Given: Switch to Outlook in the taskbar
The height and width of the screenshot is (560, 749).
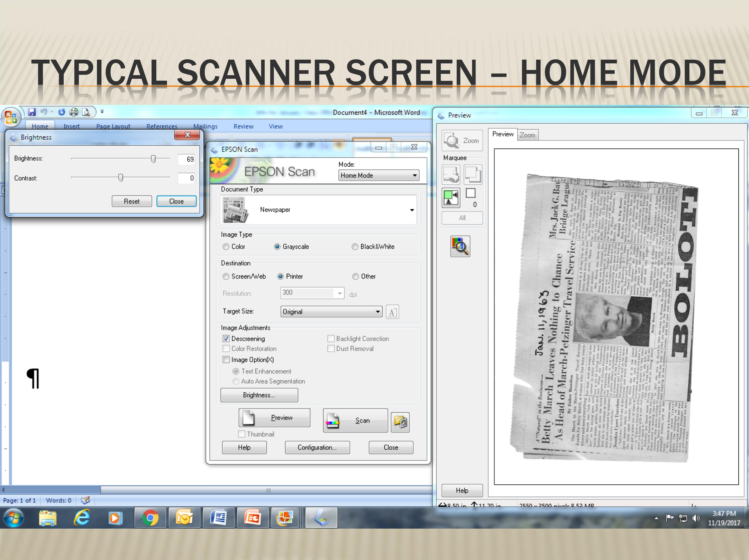Looking at the screenshot, I should coord(185,518).
